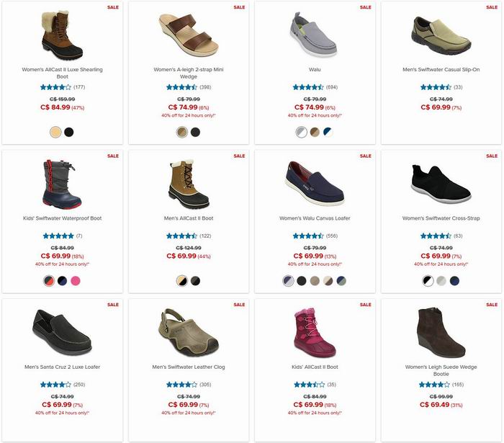Image resolution: width=504 pixels, height=443 pixels.
Task: Open Kids' AllCast II Boot pink boot image
Action: click(315, 332)
